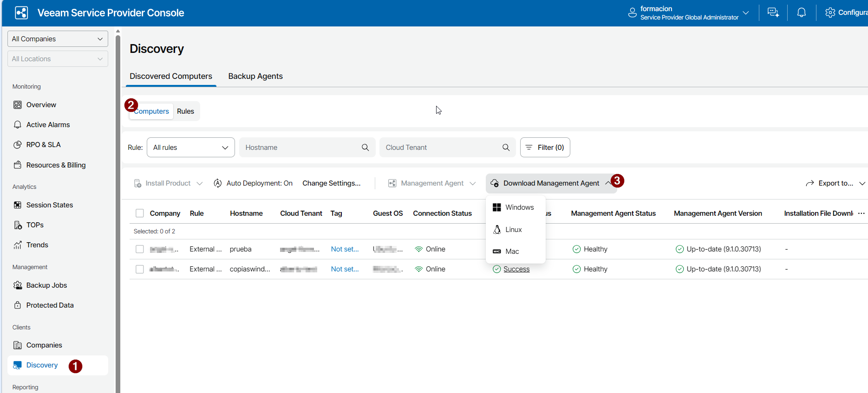Click the RPO & SLA icon
Viewport: 868px width, 393px height.
click(18, 145)
